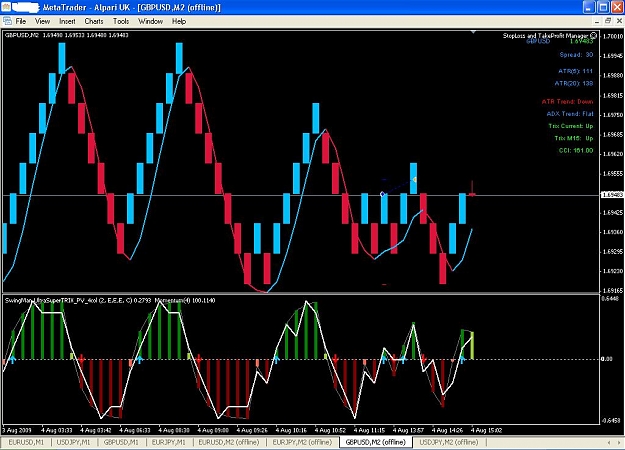
Task: Click the current price tag on the price scale
Action: click(611, 195)
